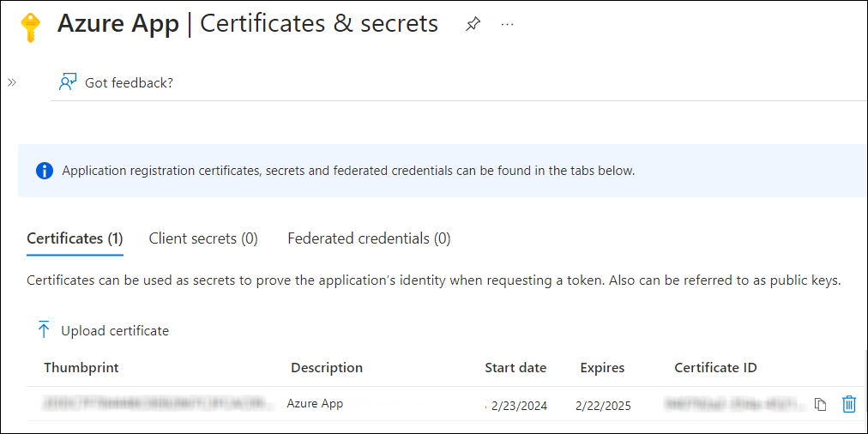Open the more options ellipsis in the title
The height and width of the screenshot is (434, 868).
(507, 24)
